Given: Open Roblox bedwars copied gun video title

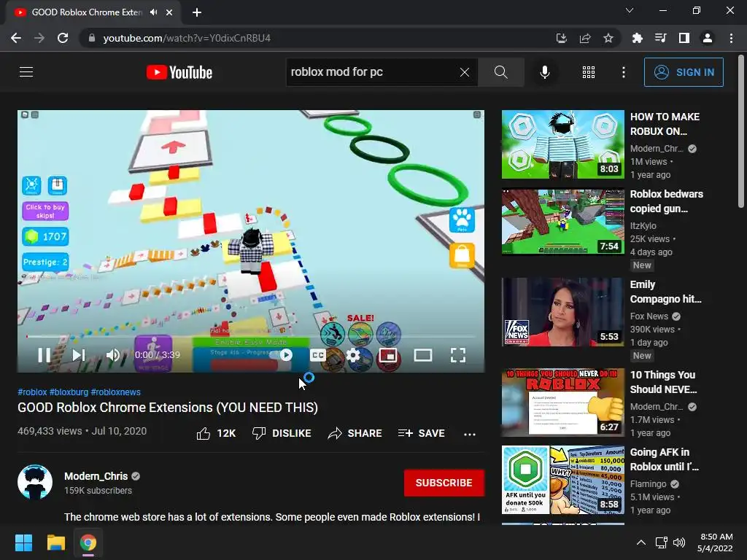Looking at the screenshot, I should pyautogui.click(x=667, y=201).
